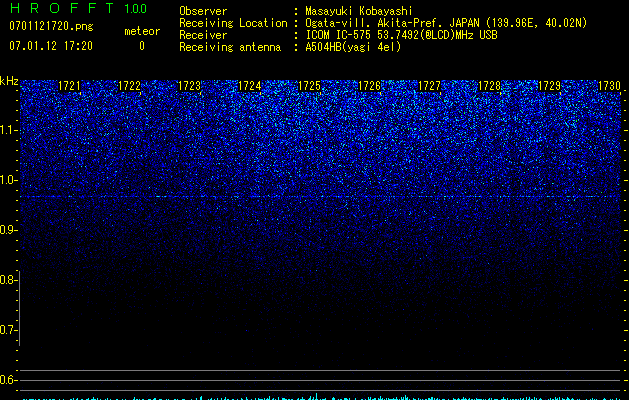Click the 1.0 kHz axis label
629x400 pixels.
coord(8,180)
